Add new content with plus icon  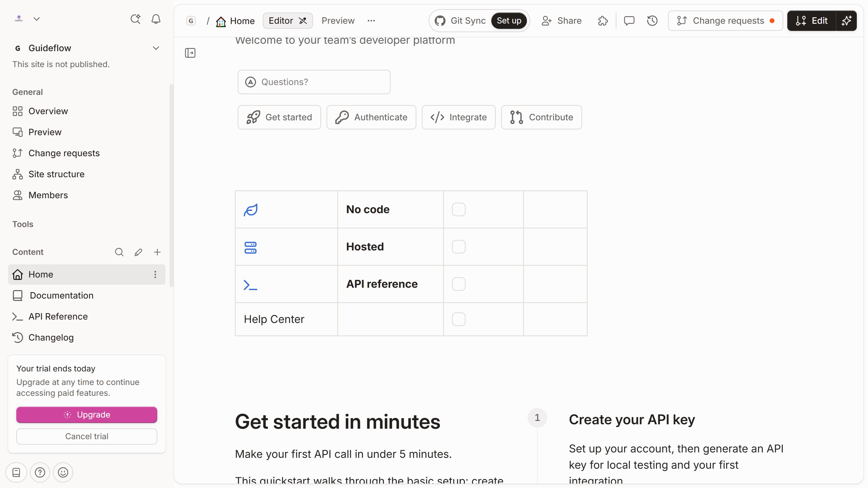[157, 252]
